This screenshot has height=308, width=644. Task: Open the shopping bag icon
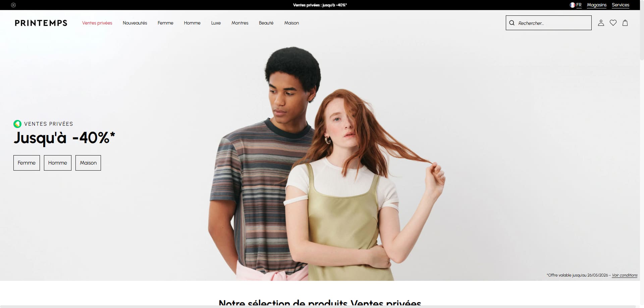[625, 23]
